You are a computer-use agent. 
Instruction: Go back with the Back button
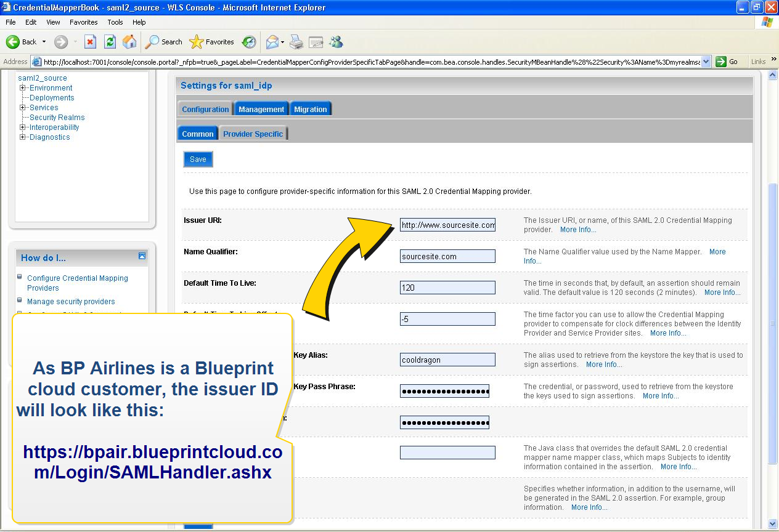(x=21, y=42)
